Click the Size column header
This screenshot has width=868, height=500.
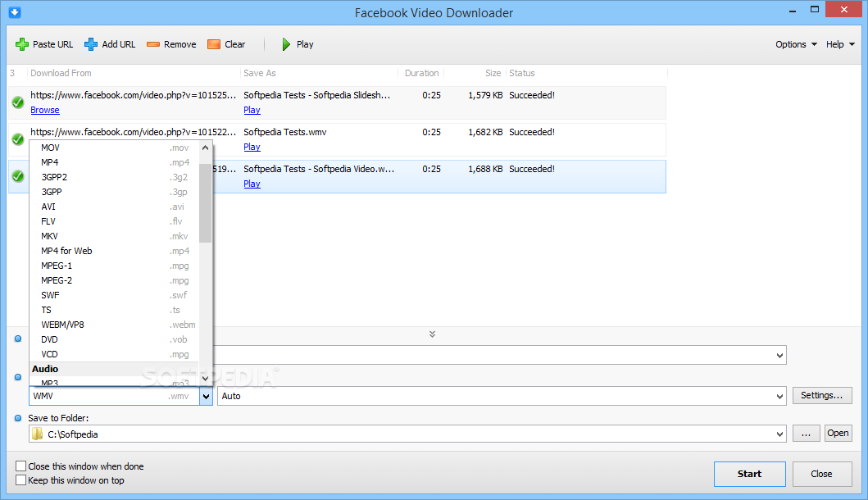[x=493, y=73]
